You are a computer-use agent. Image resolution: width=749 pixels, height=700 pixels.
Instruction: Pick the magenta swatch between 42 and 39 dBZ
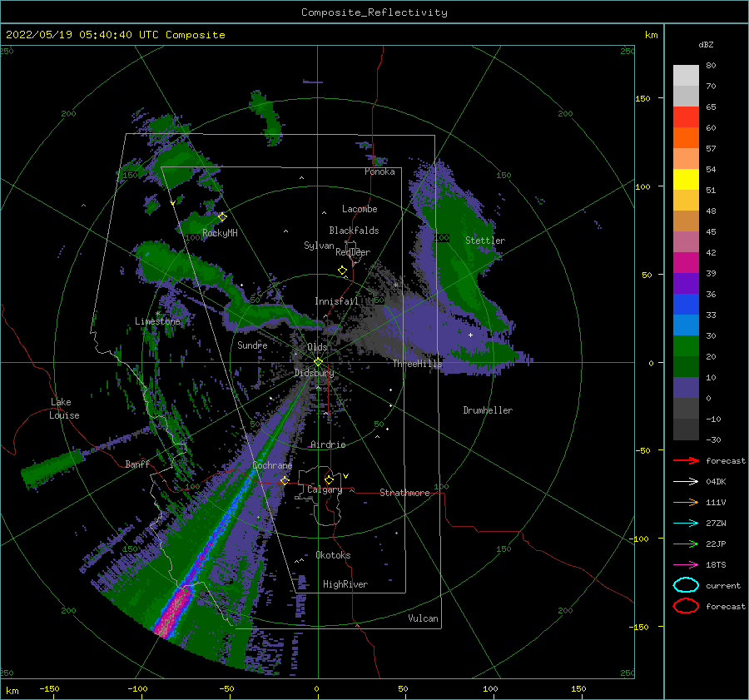[x=686, y=263]
